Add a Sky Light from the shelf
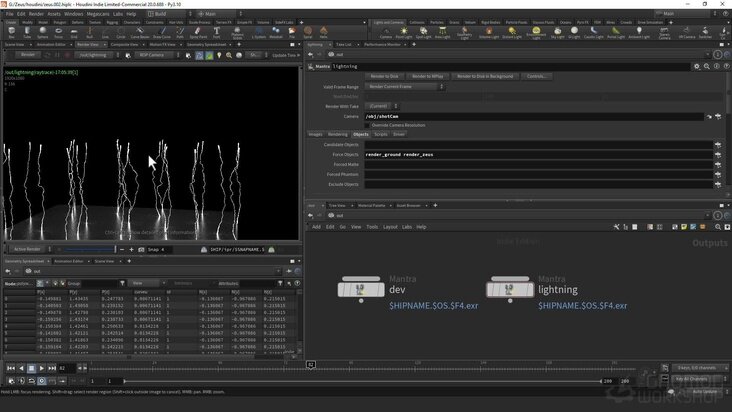732x412 pixels. 557,32
